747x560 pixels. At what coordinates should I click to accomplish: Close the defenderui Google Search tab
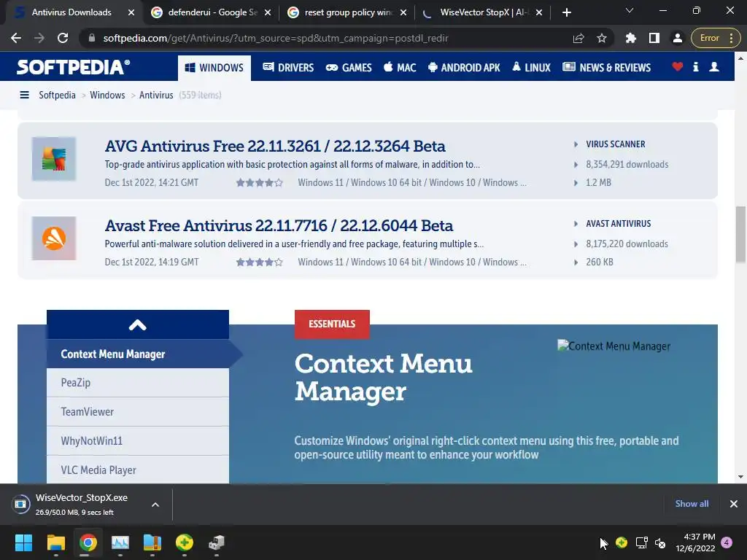point(268,12)
